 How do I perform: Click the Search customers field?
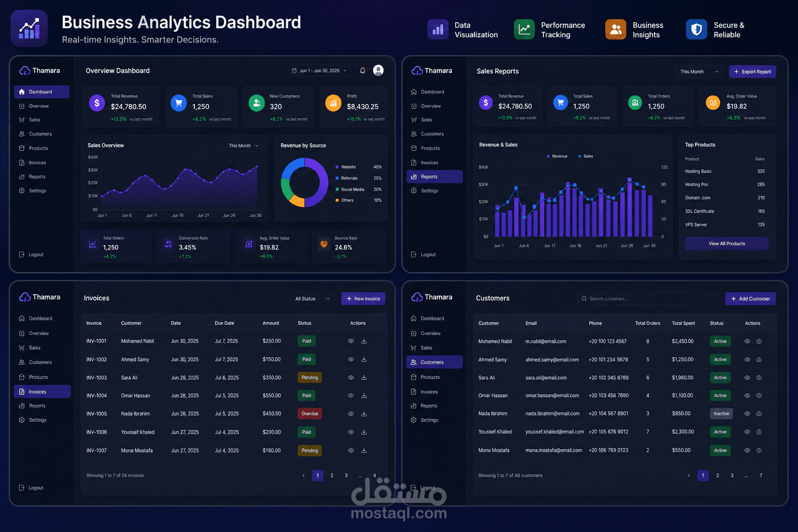pyautogui.click(x=648, y=299)
